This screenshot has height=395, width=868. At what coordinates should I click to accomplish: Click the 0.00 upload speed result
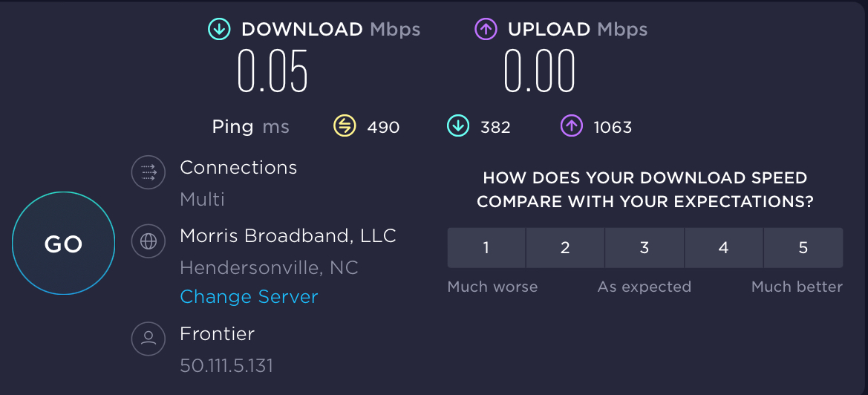coord(540,71)
